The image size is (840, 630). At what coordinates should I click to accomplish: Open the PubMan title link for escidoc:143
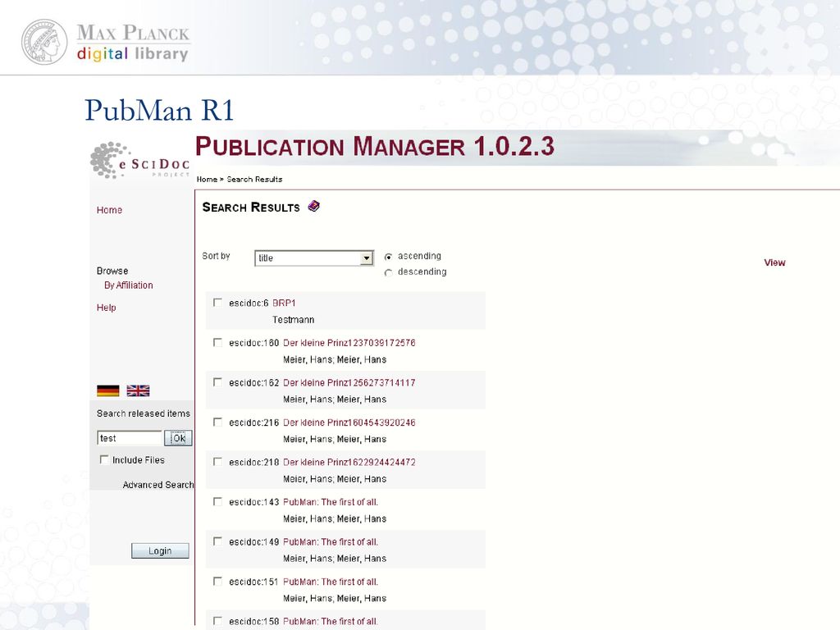[x=331, y=502]
